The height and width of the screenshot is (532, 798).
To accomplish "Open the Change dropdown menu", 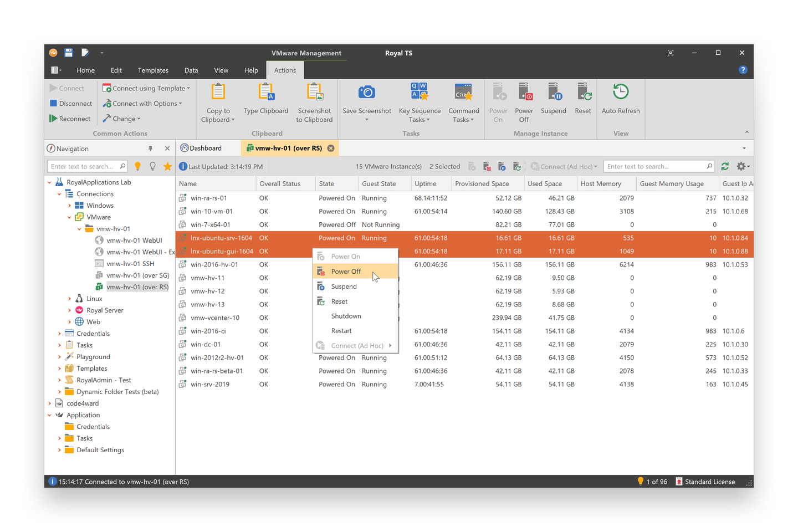I will (121, 118).
